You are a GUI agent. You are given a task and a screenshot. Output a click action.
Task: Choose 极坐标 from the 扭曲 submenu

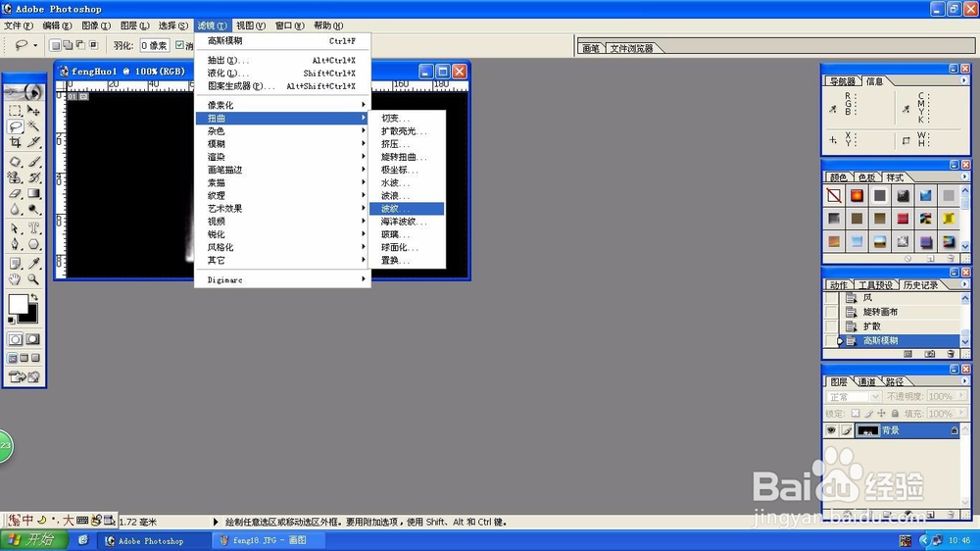[407, 170]
